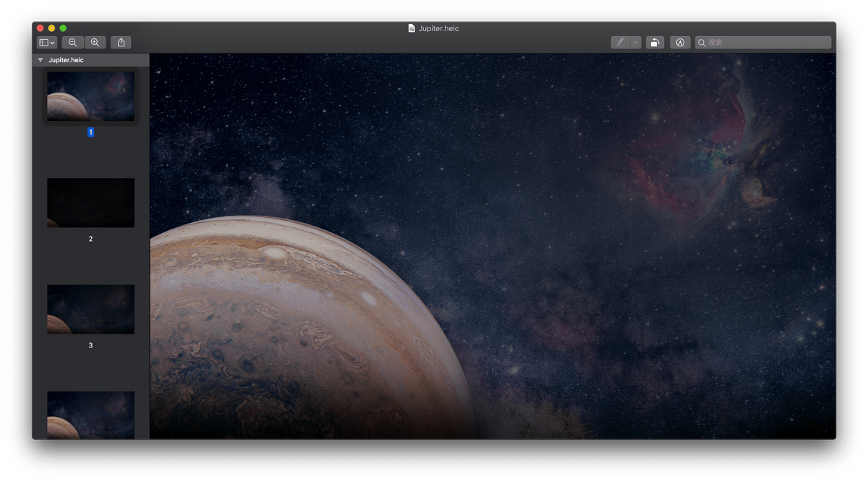
Task: Click the page label 2 under thumbnail
Action: pos(90,239)
